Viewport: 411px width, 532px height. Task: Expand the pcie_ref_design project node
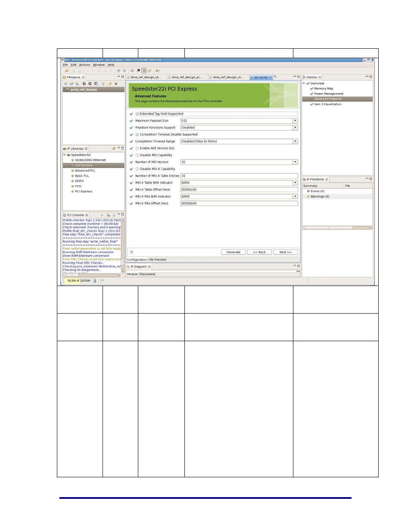(x=65, y=90)
